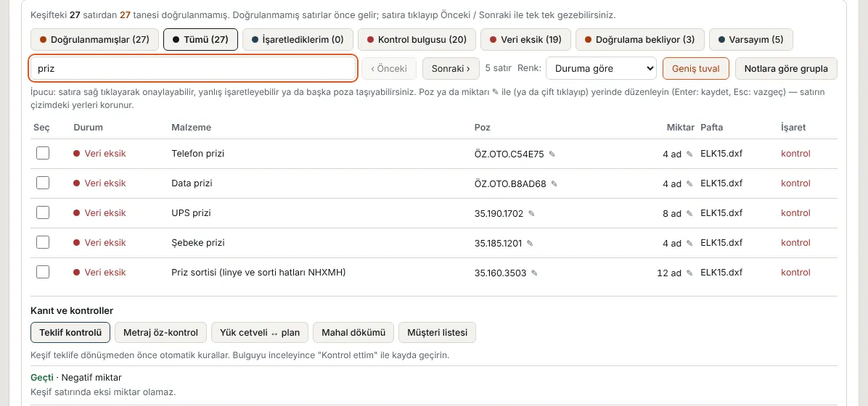Tick the Şebeke prizi row checkbox

(x=43, y=242)
